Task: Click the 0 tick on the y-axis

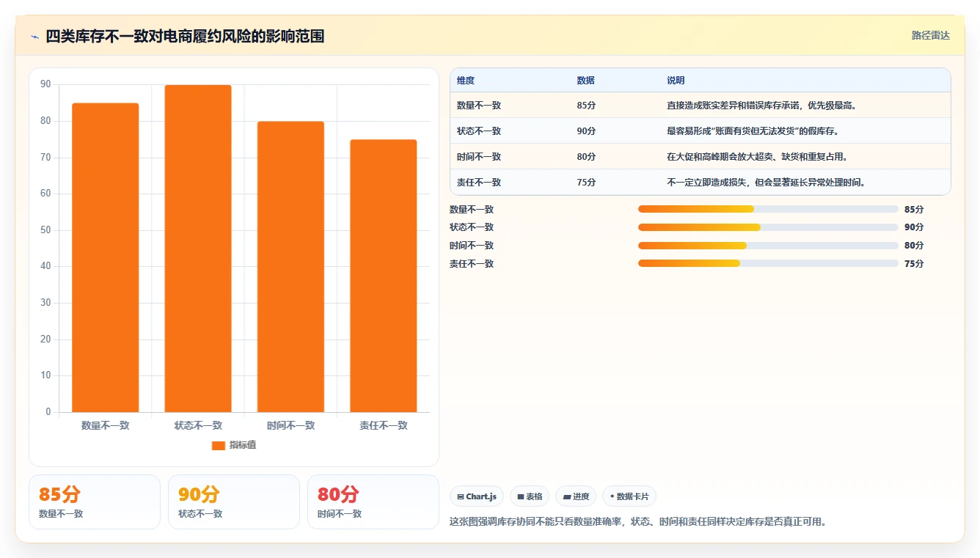Action: pos(48,412)
